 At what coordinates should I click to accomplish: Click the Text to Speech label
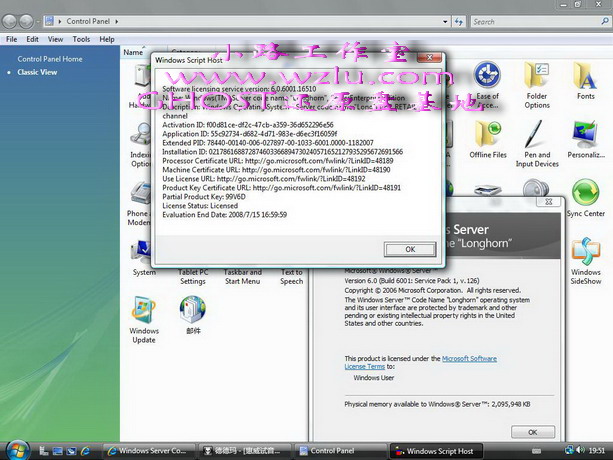pos(291,277)
